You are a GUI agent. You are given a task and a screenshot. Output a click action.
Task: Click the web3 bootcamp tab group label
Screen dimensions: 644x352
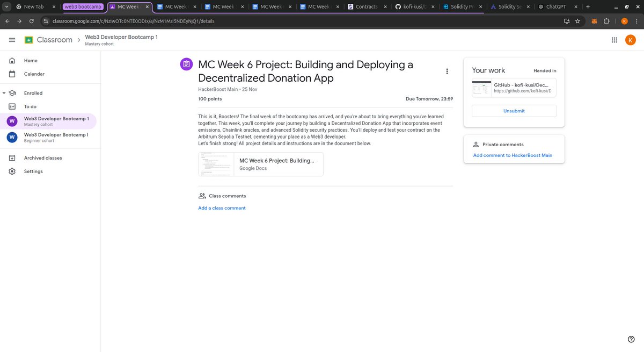tap(83, 6)
